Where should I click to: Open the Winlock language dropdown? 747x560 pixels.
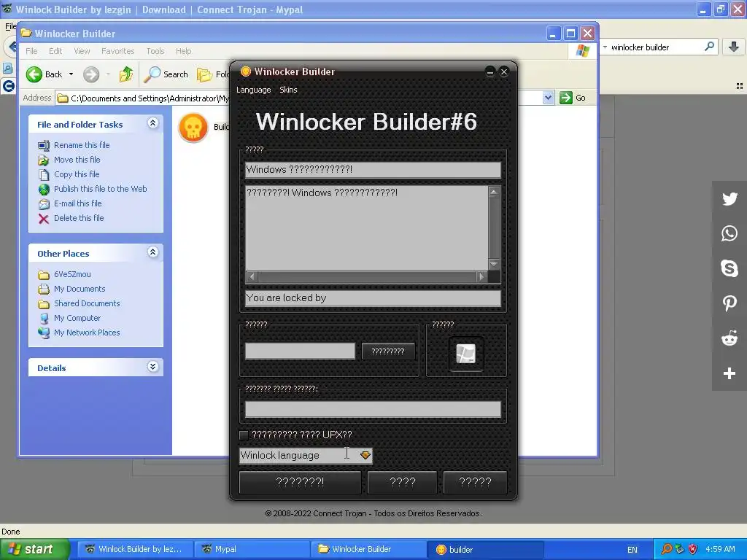[365, 455]
